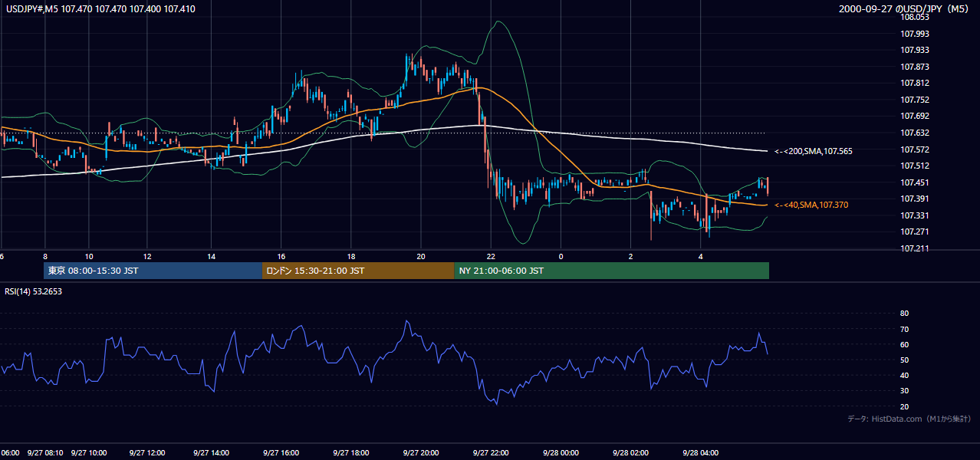The image size is (980, 460).
Task: Click hour marker 14 under the price chart
Action: (211, 256)
